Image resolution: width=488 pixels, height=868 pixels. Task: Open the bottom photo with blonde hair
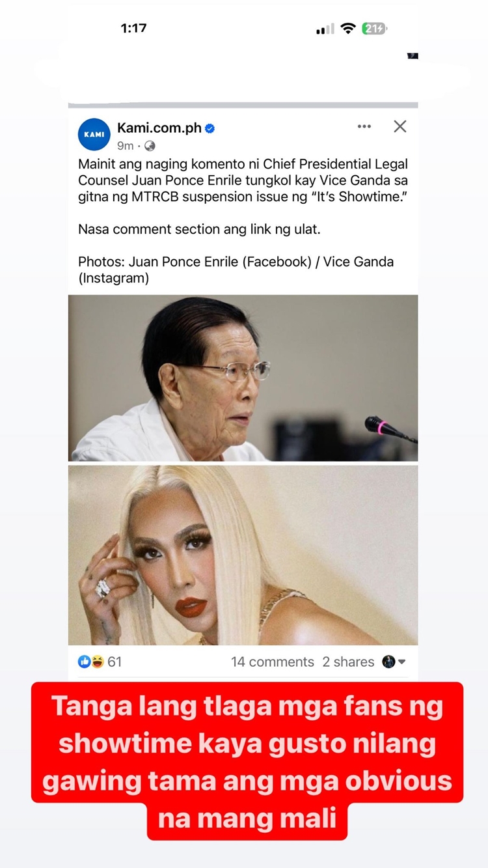pos(243,555)
